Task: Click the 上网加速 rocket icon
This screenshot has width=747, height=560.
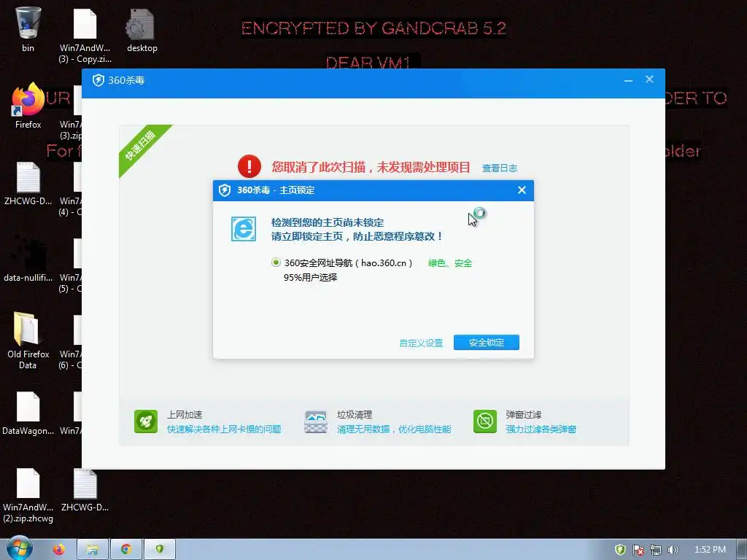Action: click(146, 421)
